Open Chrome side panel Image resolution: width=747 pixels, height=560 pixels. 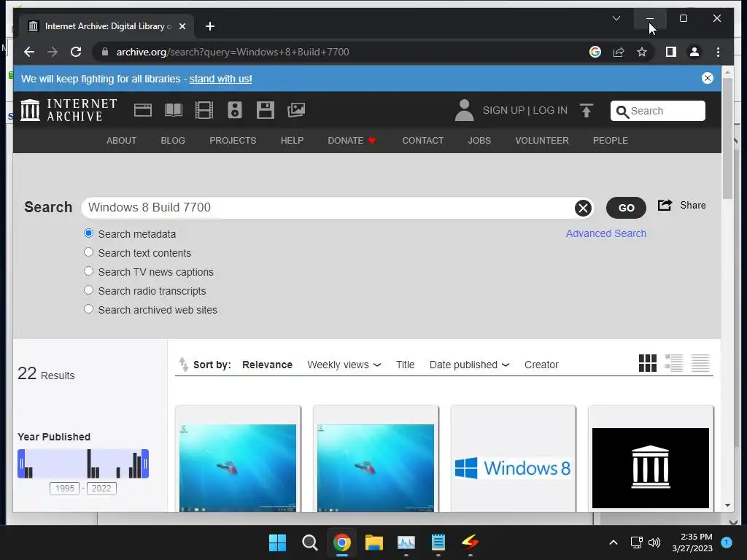pos(671,52)
